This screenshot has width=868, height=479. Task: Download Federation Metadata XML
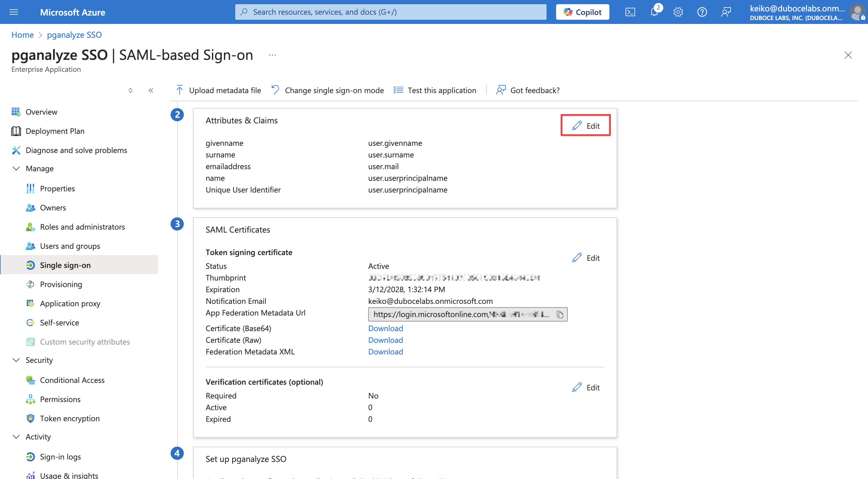[386, 351]
